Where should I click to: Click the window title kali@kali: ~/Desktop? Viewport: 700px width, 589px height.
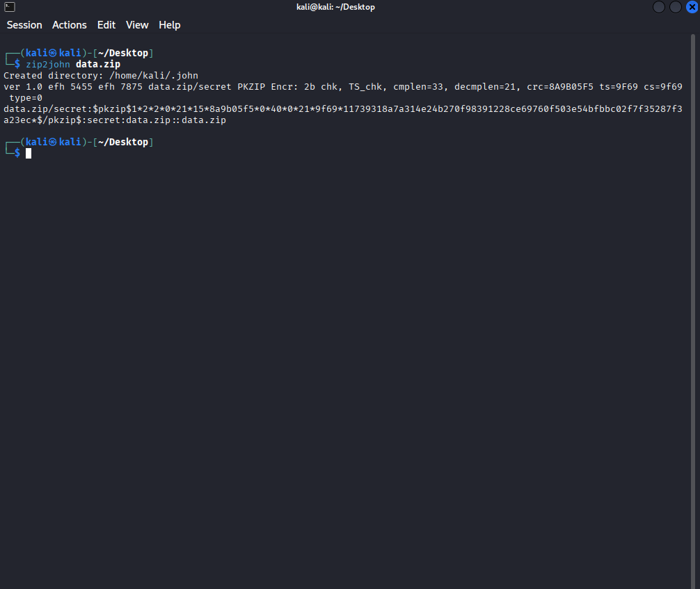coord(335,7)
